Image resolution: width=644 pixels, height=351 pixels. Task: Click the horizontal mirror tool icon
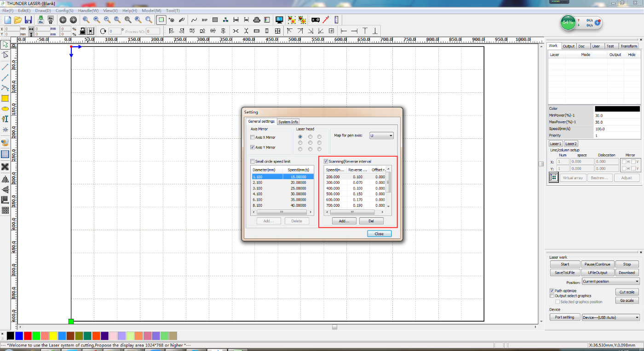(5, 179)
